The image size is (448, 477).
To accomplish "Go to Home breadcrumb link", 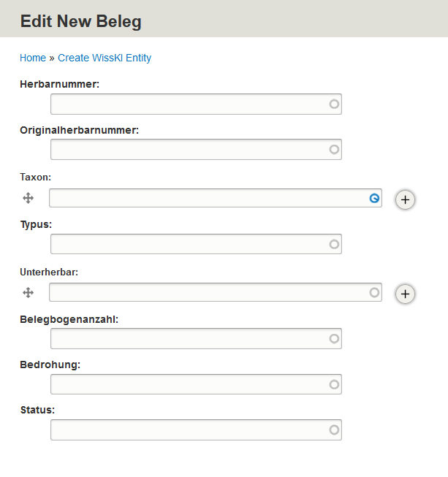I will point(33,58).
